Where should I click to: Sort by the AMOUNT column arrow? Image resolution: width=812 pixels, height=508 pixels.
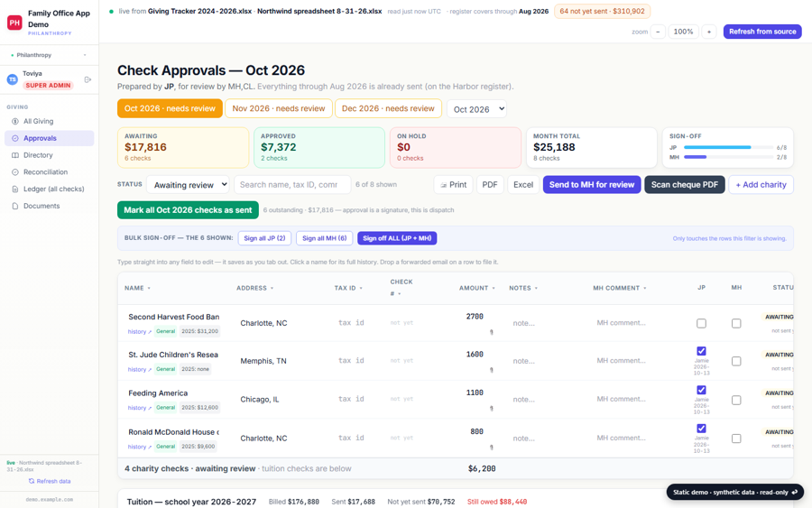point(494,289)
